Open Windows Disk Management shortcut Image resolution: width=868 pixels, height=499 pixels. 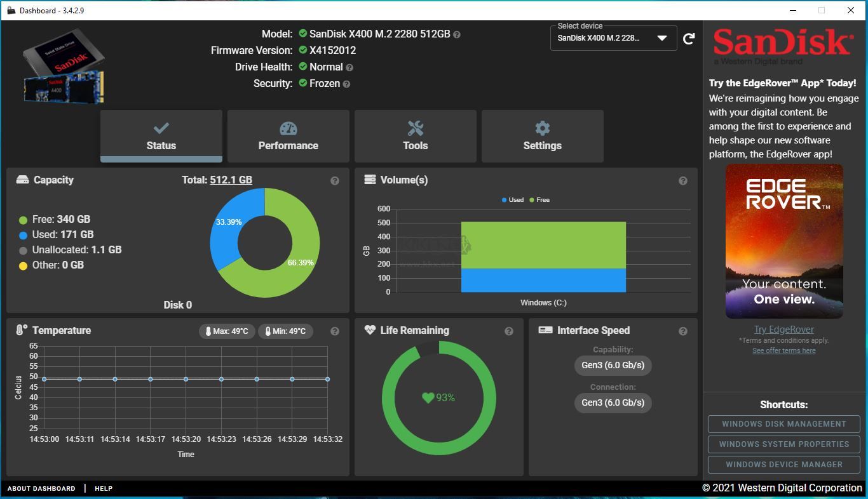coord(783,424)
